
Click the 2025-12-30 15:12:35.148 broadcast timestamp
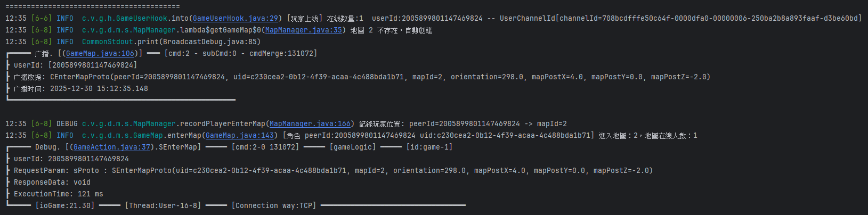99,88
